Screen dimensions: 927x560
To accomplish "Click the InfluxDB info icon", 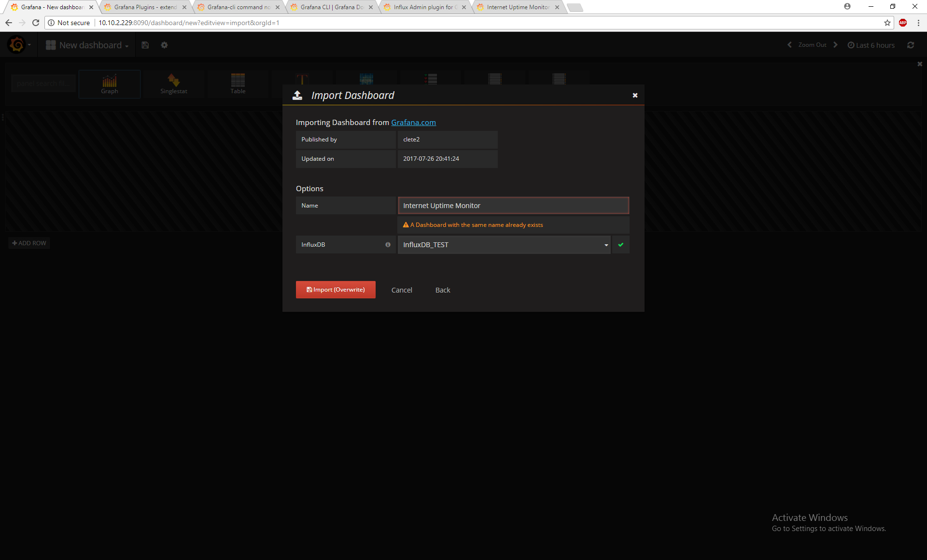I will pos(388,245).
